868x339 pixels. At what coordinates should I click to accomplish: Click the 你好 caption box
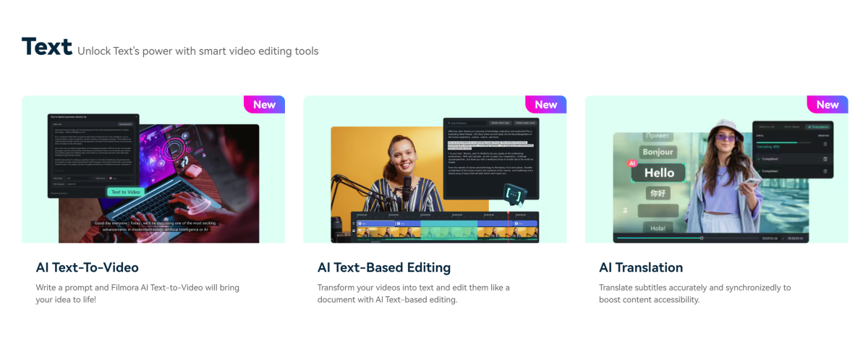click(658, 193)
